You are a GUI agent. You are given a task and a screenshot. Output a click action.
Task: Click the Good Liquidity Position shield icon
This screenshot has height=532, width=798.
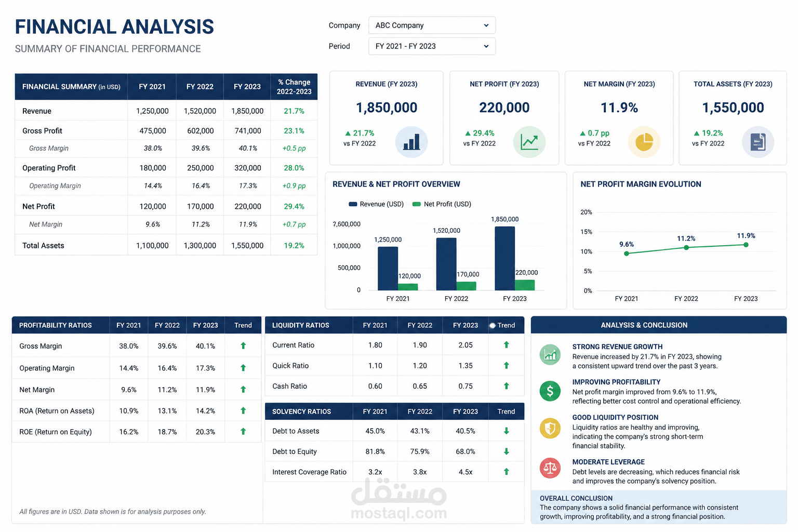550,429
